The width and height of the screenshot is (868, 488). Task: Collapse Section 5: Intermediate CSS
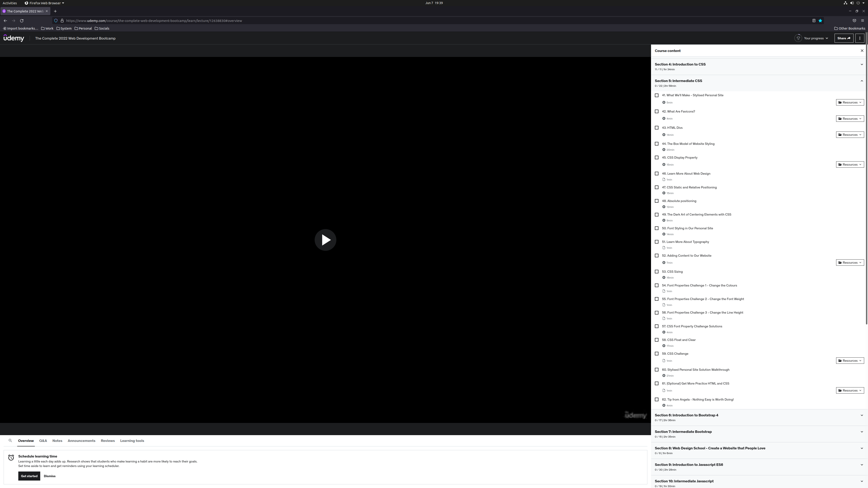pyautogui.click(x=759, y=83)
